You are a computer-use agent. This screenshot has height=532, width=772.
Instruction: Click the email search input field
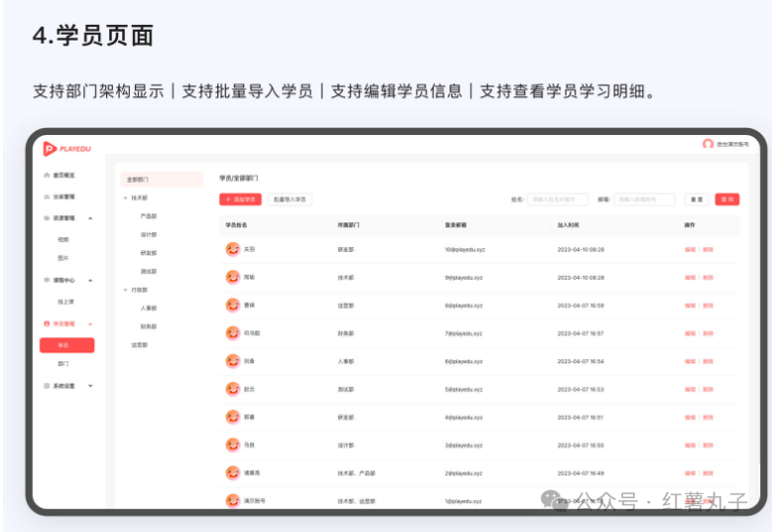pos(644,199)
